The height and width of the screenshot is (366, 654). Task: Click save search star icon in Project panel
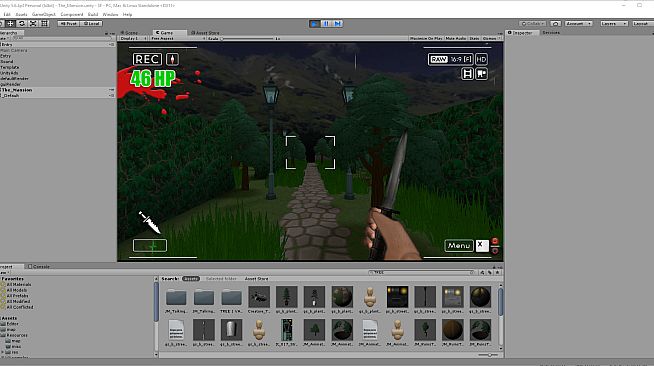pos(498,272)
